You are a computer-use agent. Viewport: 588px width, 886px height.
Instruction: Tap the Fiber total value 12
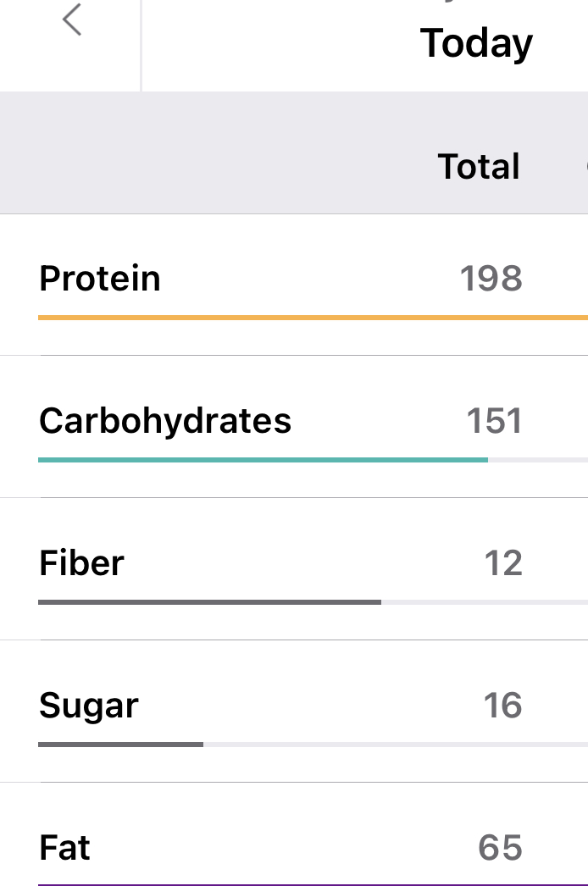point(502,563)
